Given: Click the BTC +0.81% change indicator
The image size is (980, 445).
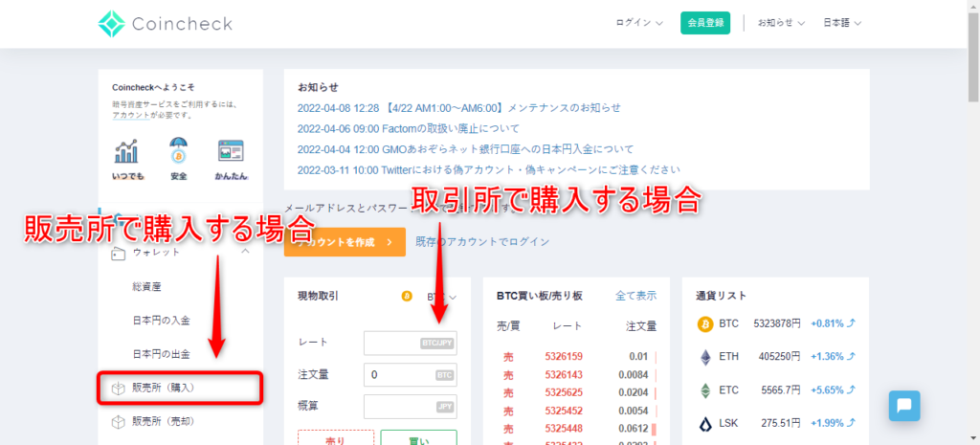Looking at the screenshot, I should pos(833,323).
